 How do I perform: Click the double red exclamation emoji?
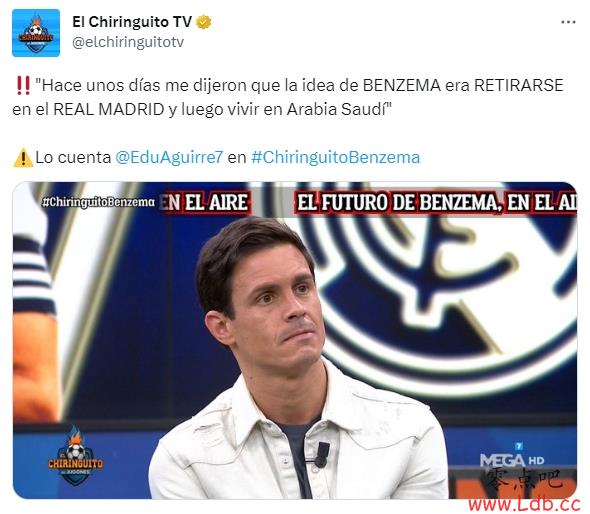[23, 85]
